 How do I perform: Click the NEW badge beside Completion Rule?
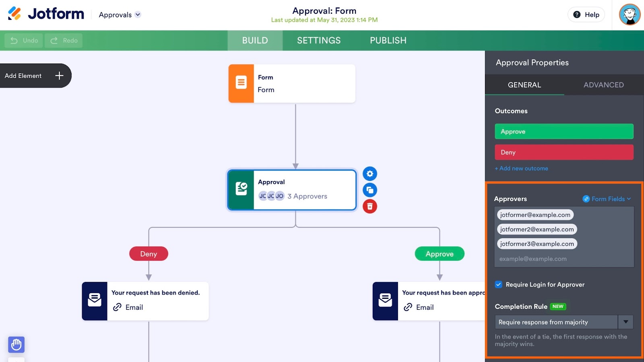558,306
